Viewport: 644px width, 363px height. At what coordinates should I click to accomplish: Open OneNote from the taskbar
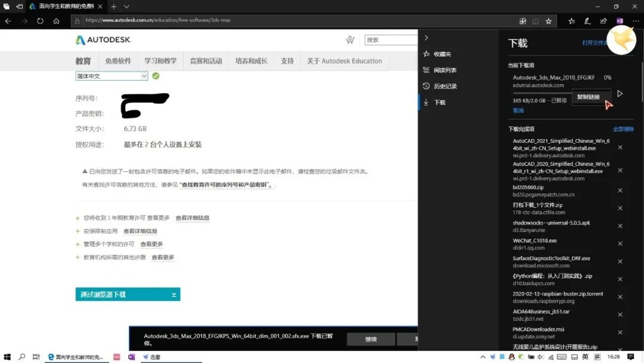pos(131,357)
